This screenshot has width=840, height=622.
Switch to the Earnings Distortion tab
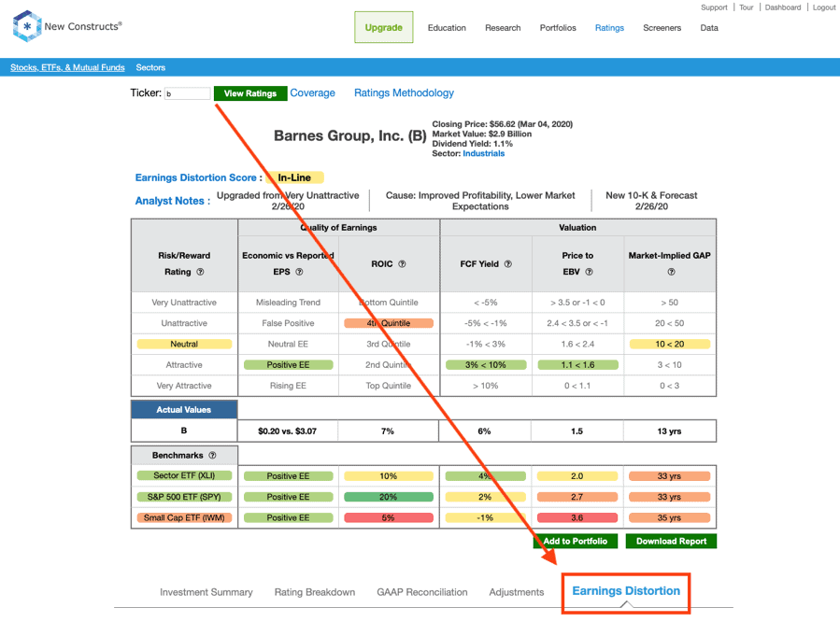[x=626, y=591]
